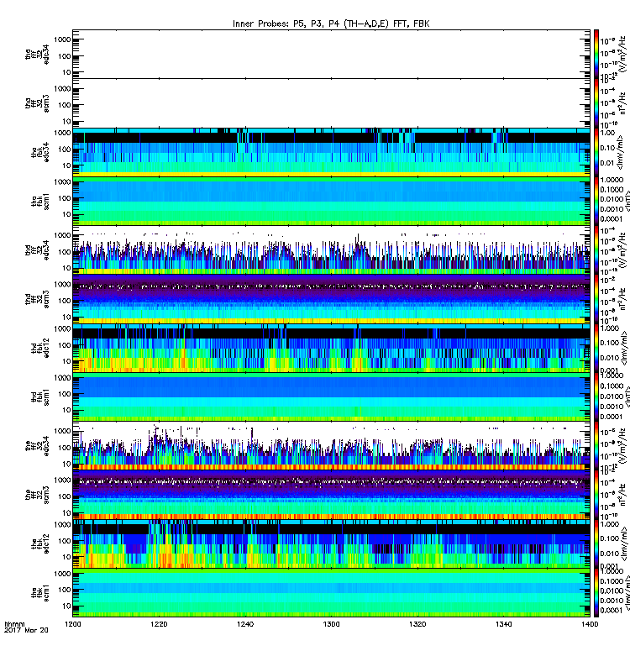Click the color bar beside thd fff scm3 panel

596,299
